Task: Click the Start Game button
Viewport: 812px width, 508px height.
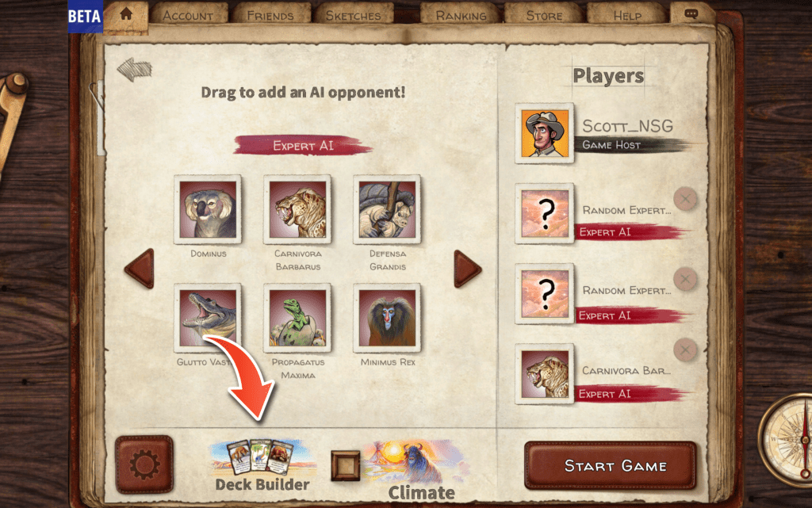Action: coord(610,465)
